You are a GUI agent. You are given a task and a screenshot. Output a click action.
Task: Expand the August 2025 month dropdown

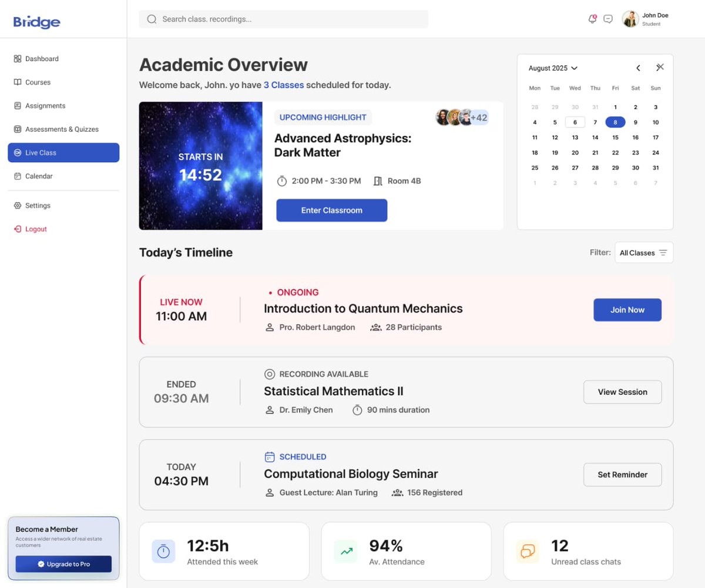pos(553,68)
